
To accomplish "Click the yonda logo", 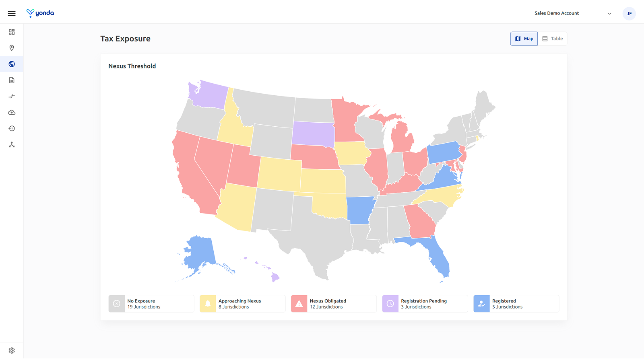I will [40, 13].
